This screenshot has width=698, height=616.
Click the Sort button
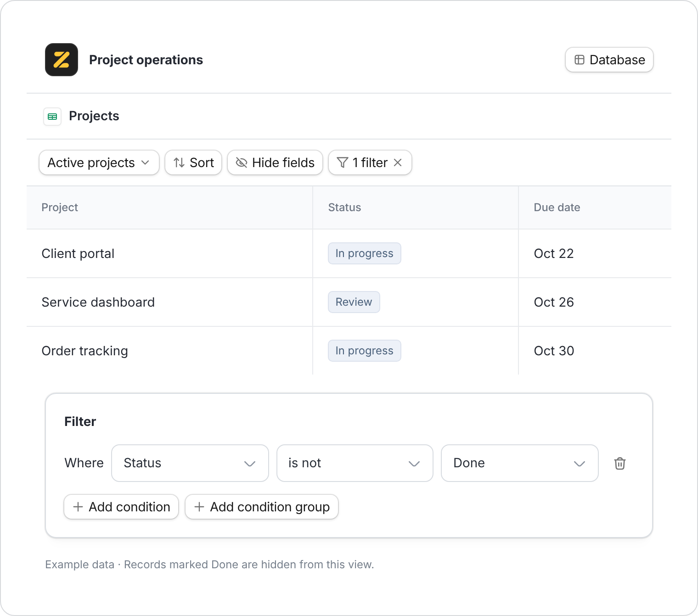pyautogui.click(x=193, y=162)
